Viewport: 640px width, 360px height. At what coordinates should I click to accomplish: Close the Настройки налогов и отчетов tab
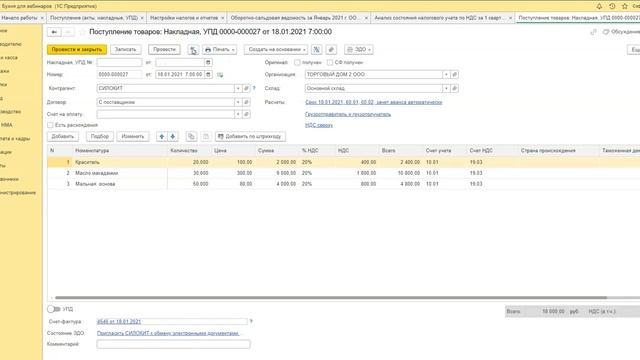(222, 18)
